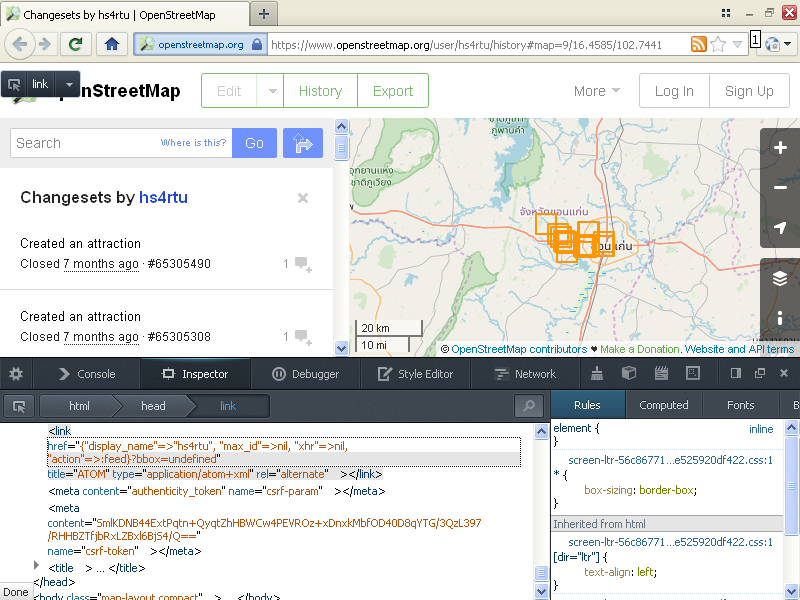Open changeset #65305490

(179, 264)
